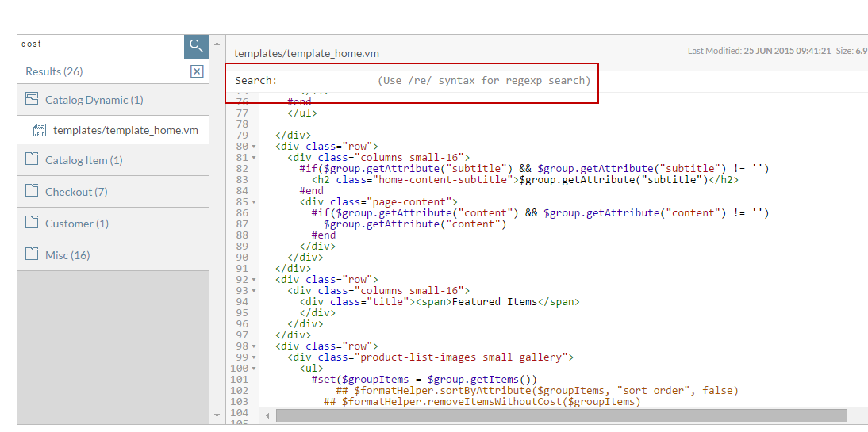Image resolution: width=868 pixels, height=432 pixels.
Task: Expand Checkout (7) group
Action: [x=113, y=192]
